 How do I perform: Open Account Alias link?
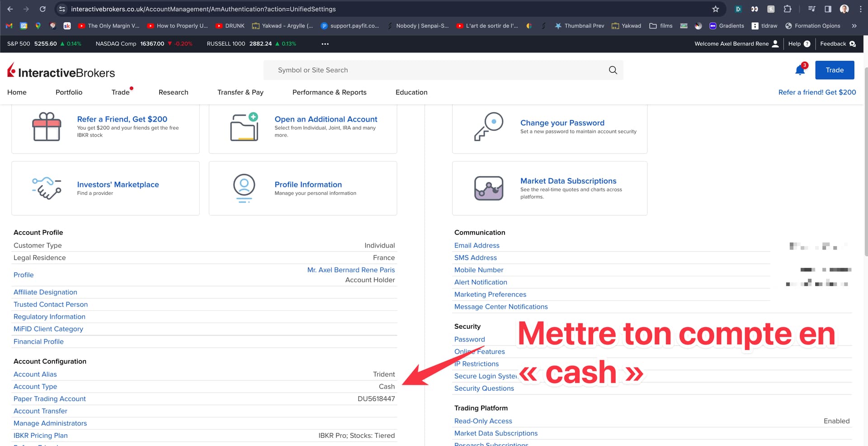click(x=35, y=374)
